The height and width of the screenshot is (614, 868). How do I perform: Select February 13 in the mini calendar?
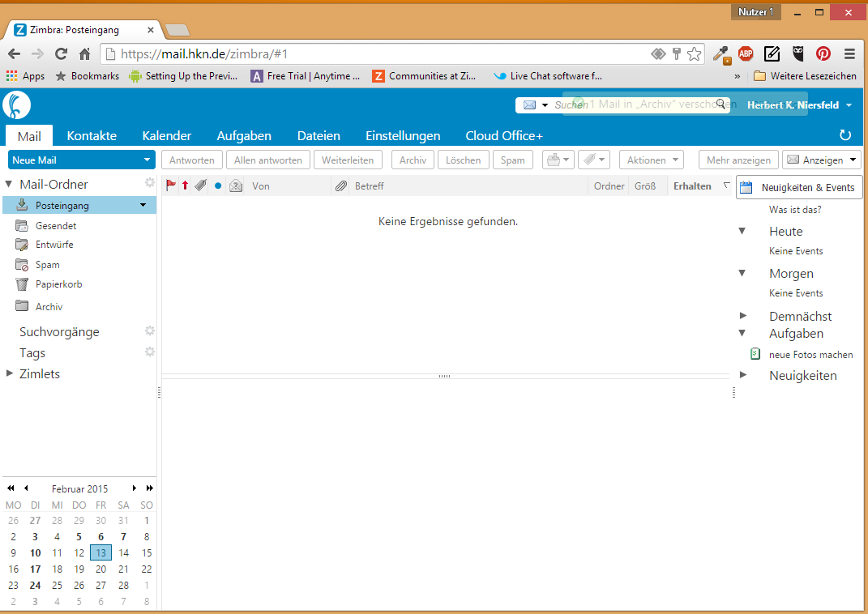pos(100,552)
